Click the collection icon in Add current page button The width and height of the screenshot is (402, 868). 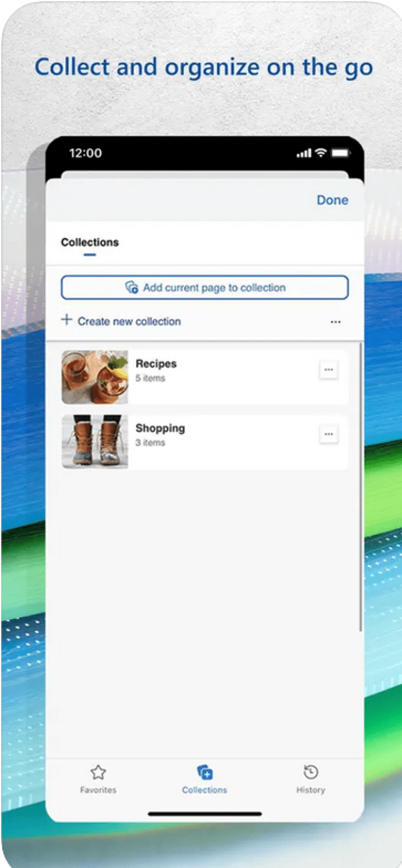[132, 287]
